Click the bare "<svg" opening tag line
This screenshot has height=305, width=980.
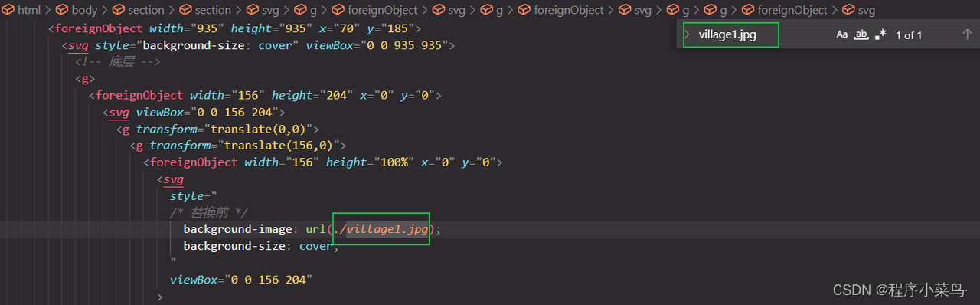(x=170, y=179)
